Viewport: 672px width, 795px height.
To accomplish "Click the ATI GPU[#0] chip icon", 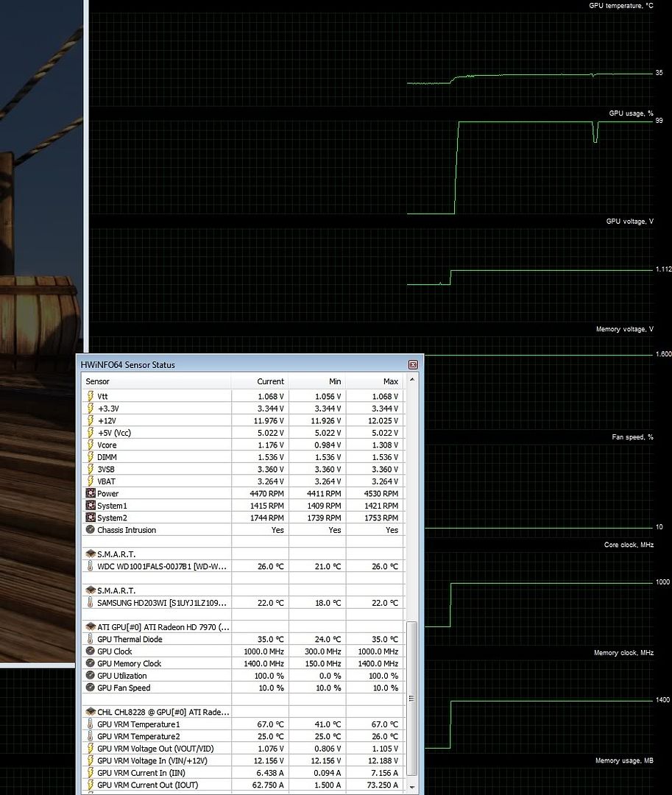I will pos(91,627).
